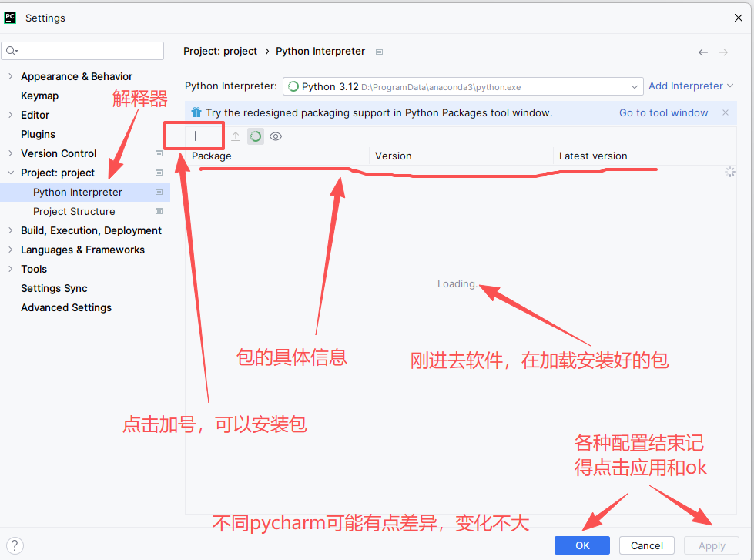Image resolution: width=754 pixels, height=560 pixels.
Task: Expand Build, Execution, Deployment section
Action: click(11, 230)
